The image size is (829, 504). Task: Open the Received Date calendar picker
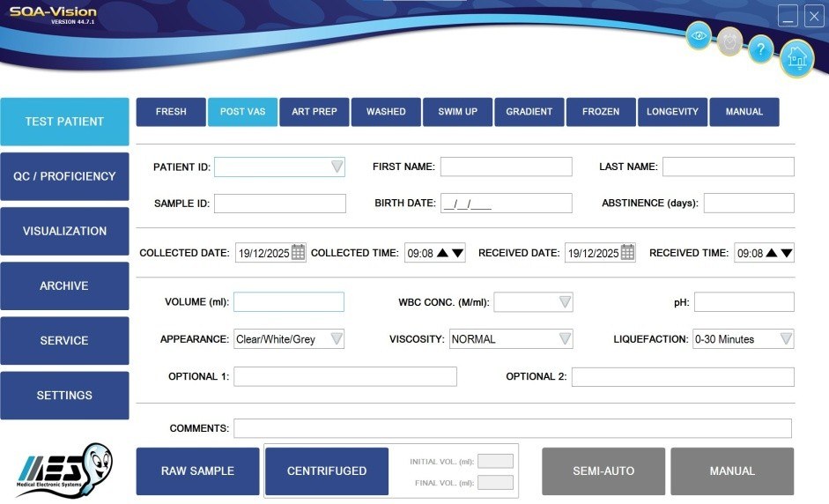pyautogui.click(x=627, y=253)
